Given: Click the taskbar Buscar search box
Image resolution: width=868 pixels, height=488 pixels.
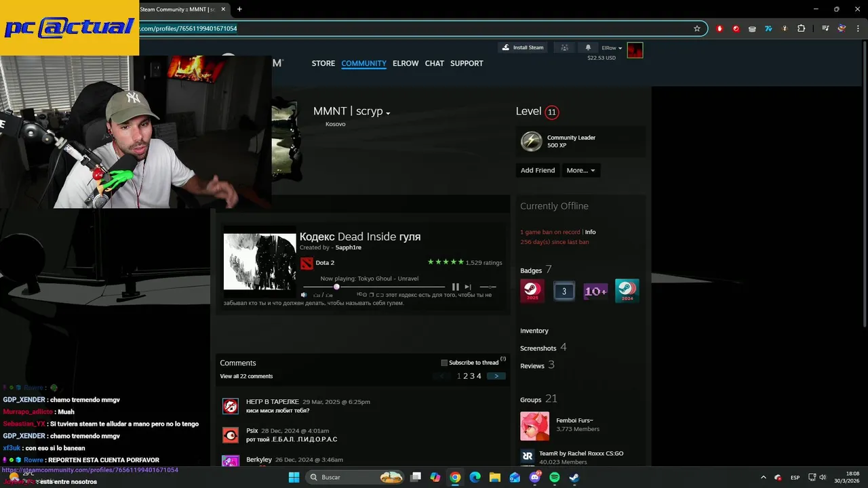Looking at the screenshot, I should pos(355,477).
